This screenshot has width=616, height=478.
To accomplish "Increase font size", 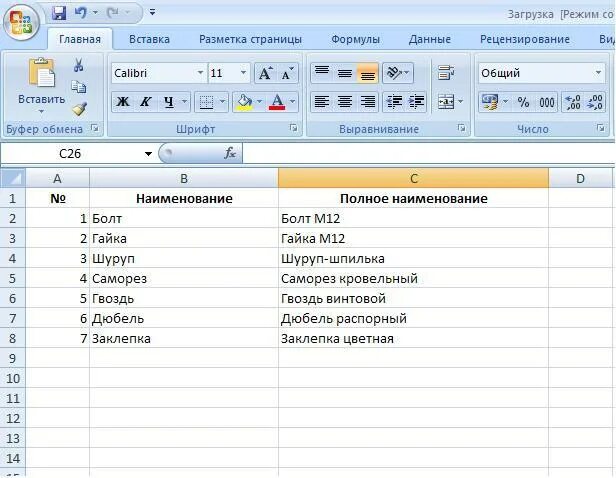I will 266,73.
